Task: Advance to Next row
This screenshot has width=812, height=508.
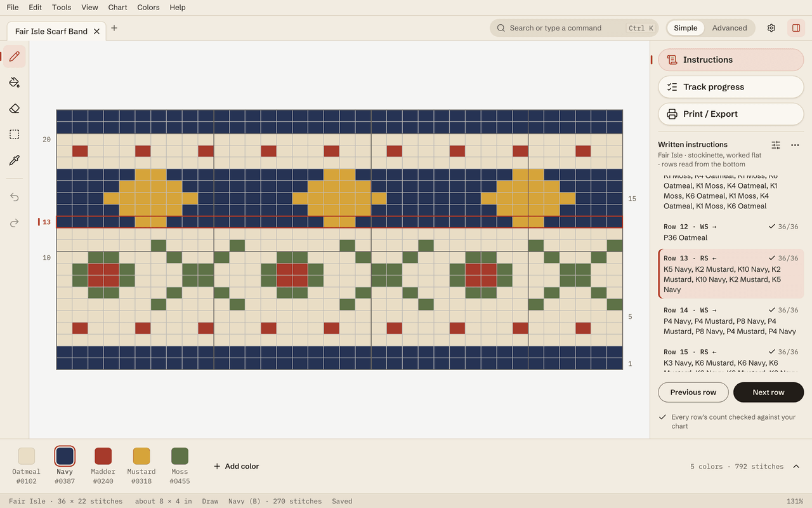Action: (769, 392)
